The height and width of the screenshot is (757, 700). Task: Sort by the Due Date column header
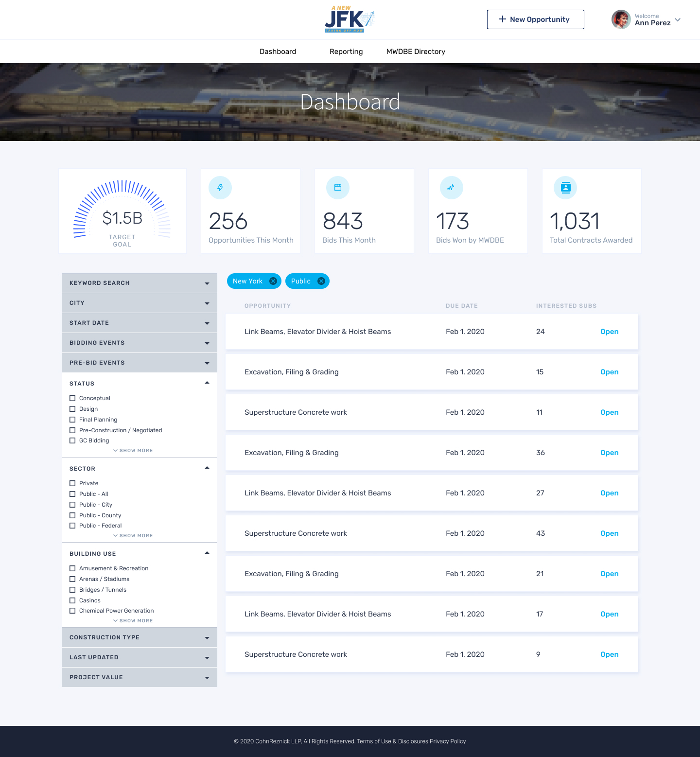461,306
